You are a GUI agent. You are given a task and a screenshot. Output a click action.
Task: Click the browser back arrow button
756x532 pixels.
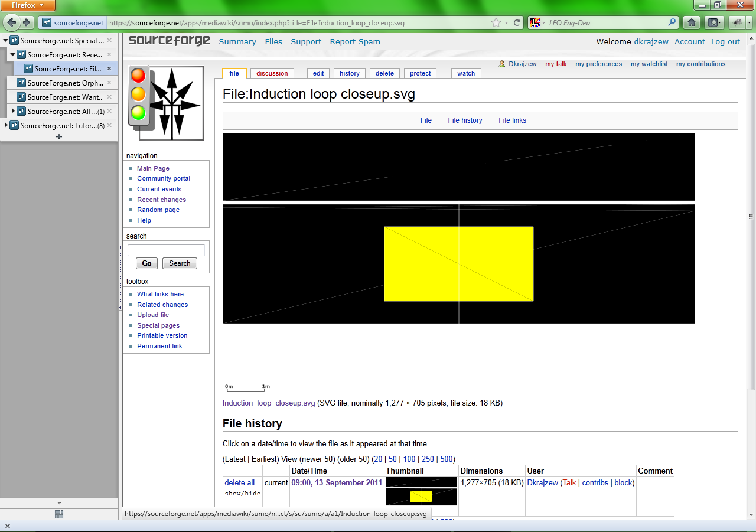click(x=12, y=23)
